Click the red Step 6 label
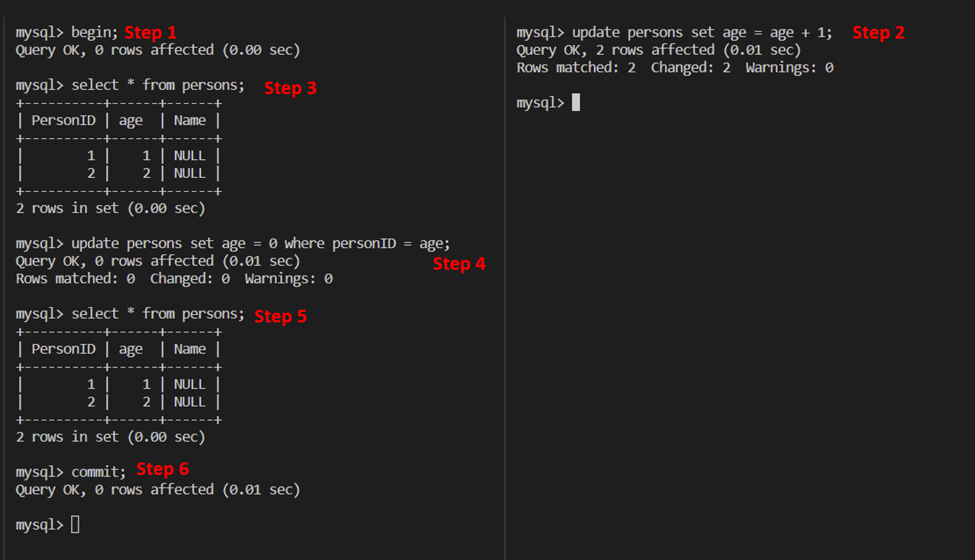This screenshot has width=975, height=560. 162,469
